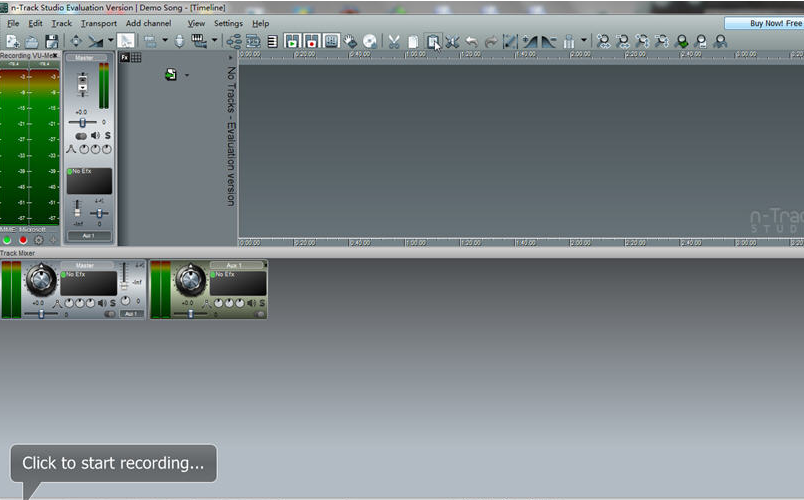Toggle No Efx green light on Aux 1 mixer
This screenshot has height=500, width=804.
coord(214,274)
